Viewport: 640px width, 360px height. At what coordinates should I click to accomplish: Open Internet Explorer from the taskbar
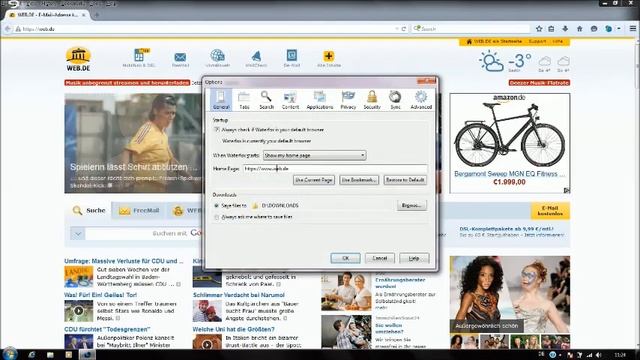[32, 355]
